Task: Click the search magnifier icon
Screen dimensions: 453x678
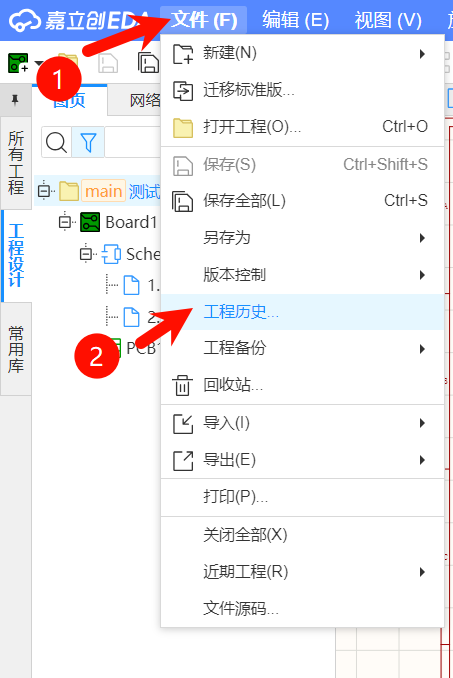Action: point(56,142)
